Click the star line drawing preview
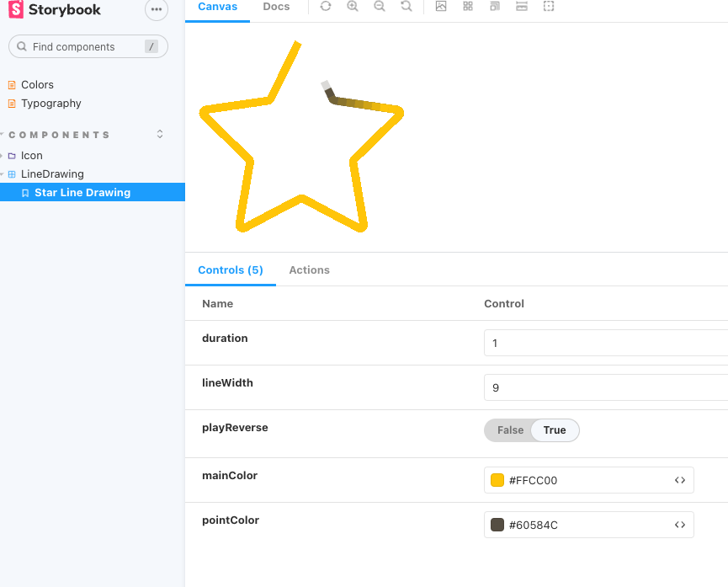Screen dimensions: 728x587 302,136
